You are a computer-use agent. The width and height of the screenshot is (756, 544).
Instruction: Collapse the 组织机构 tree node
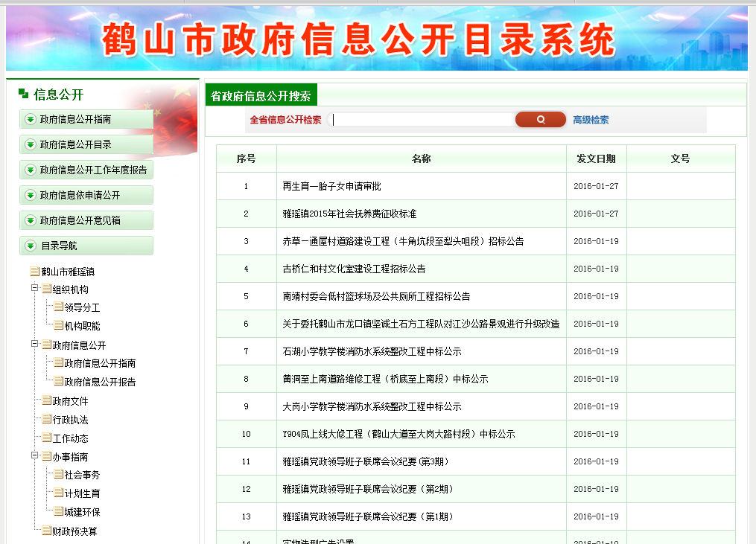pos(34,289)
